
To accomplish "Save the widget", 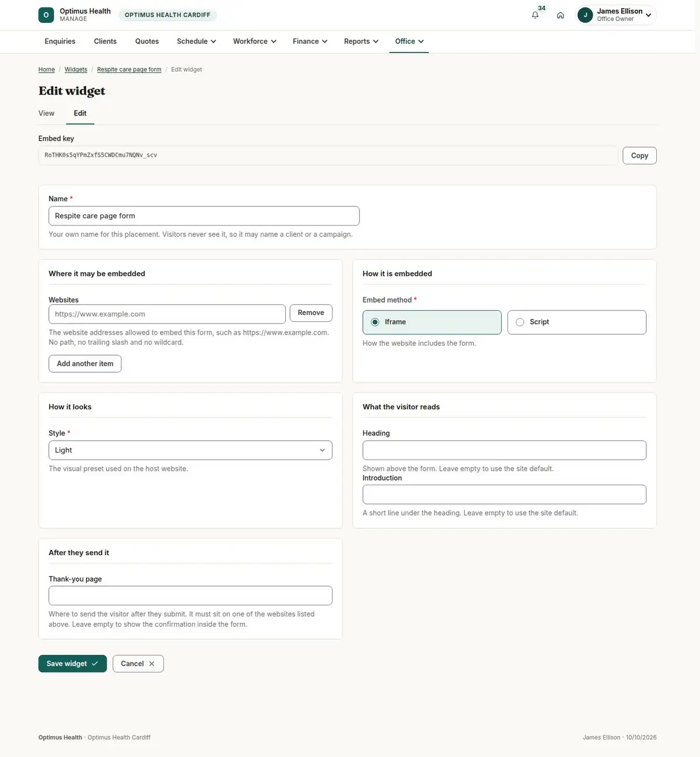I will tap(73, 664).
